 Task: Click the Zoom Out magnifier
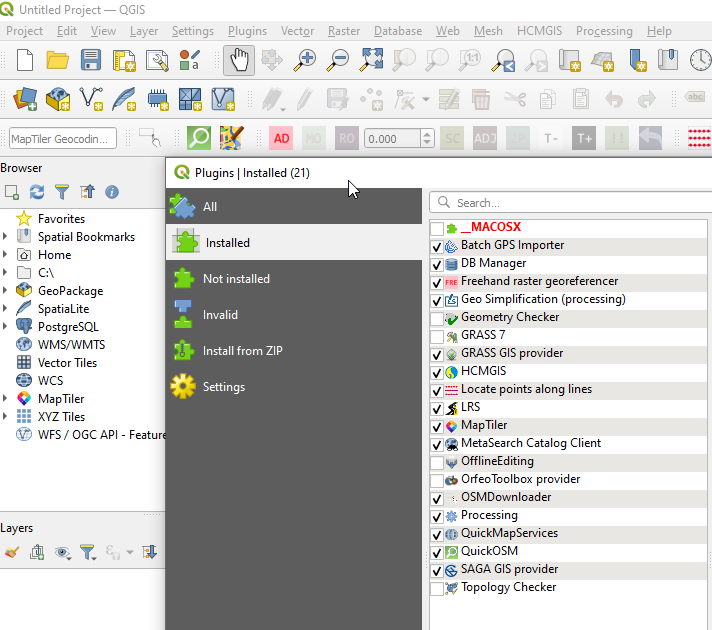click(338, 60)
